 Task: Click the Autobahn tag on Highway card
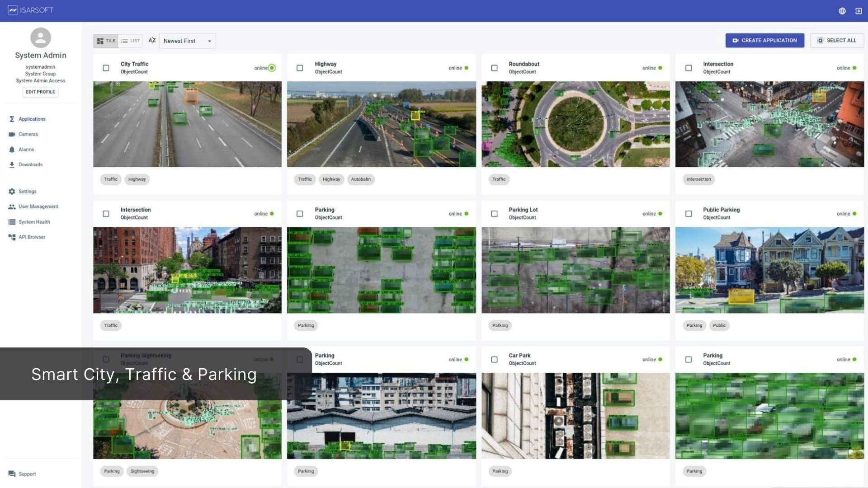[361, 179]
